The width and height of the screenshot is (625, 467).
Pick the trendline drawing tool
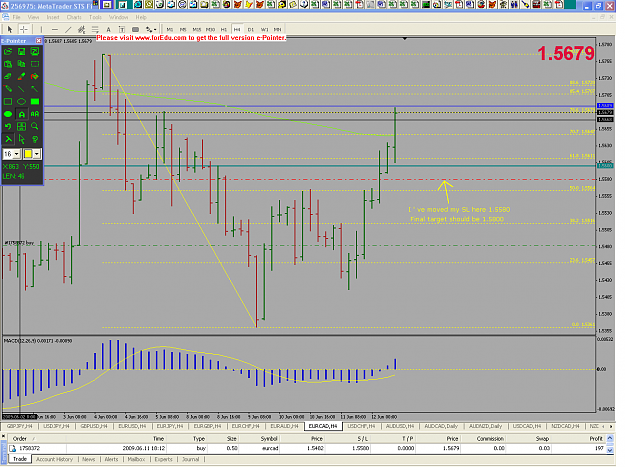tap(68, 29)
